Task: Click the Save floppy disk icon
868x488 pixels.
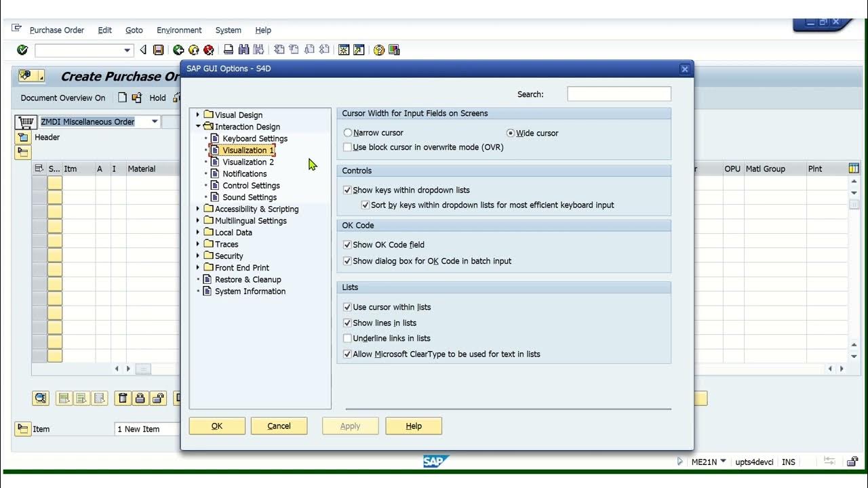Action: [158, 50]
